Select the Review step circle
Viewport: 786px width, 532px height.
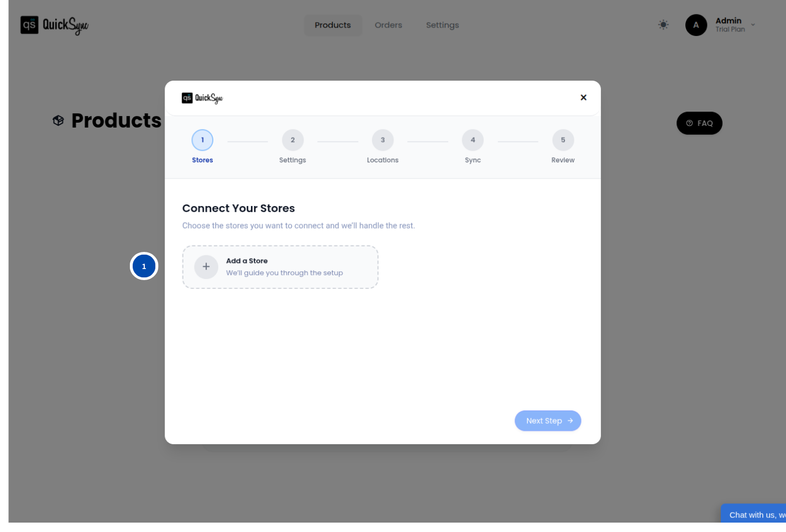click(563, 140)
